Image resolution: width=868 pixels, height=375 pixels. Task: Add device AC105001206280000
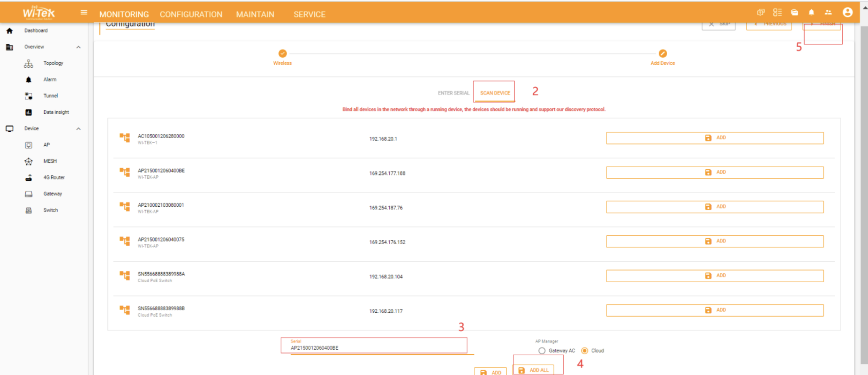(x=714, y=138)
